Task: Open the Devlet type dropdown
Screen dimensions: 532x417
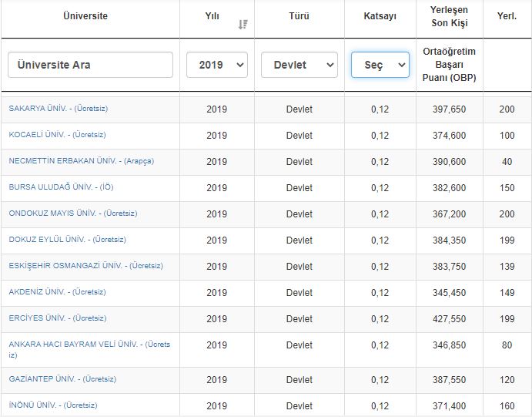Action: [x=299, y=65]
